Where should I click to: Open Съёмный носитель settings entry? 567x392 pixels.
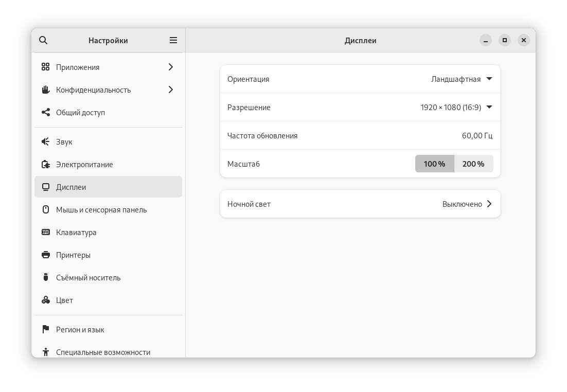coord(88,277)
